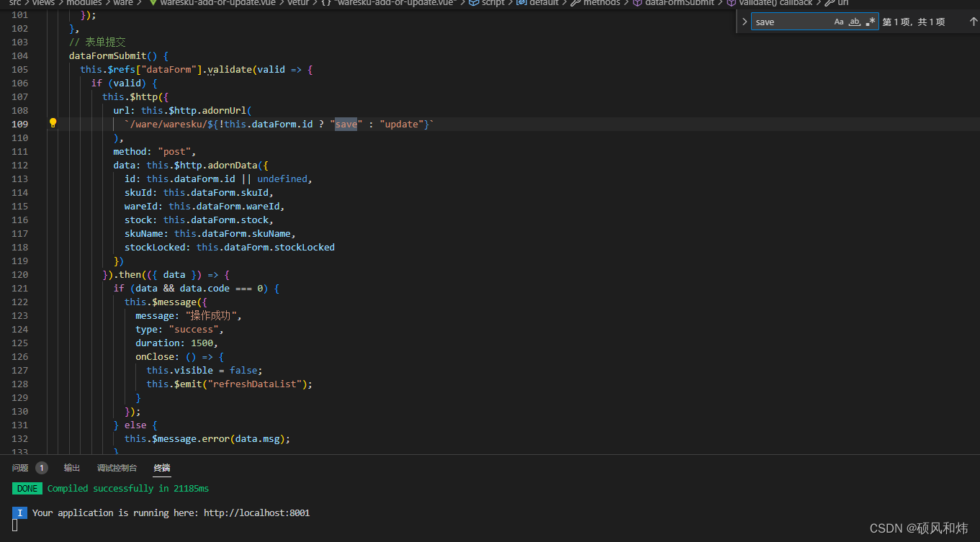Open the http://localhost:8001 link in terminal
This screenshot has width=980, height=542.
(x=256, y=512)
